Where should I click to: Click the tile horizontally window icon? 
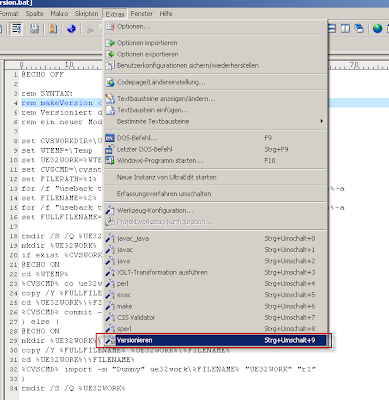coord(332,29)
